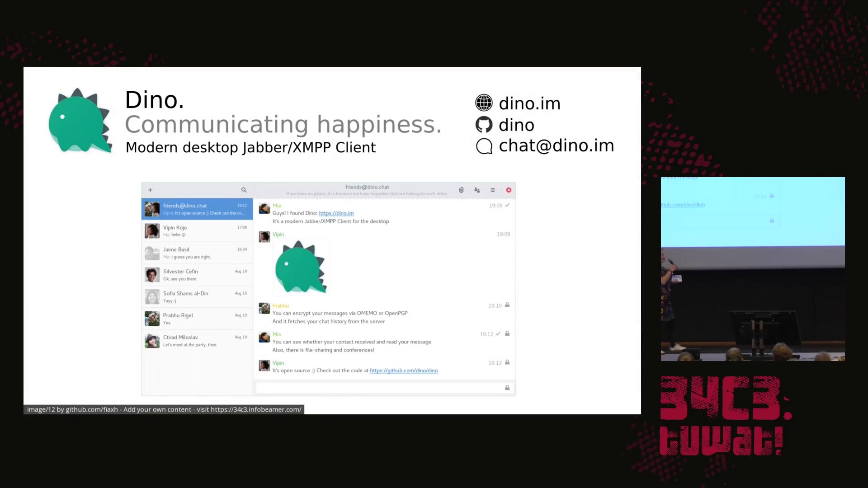868x488 pixels.
Task: Select the friends@dino.chat conversation
Action: (197, 209)
